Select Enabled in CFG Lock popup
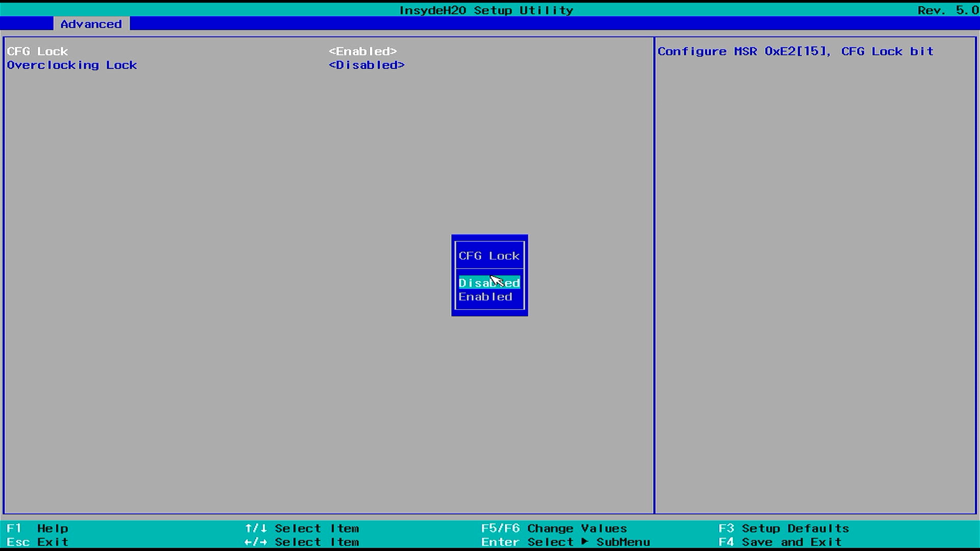Screen dimensions: 980x551 (485, 297)
